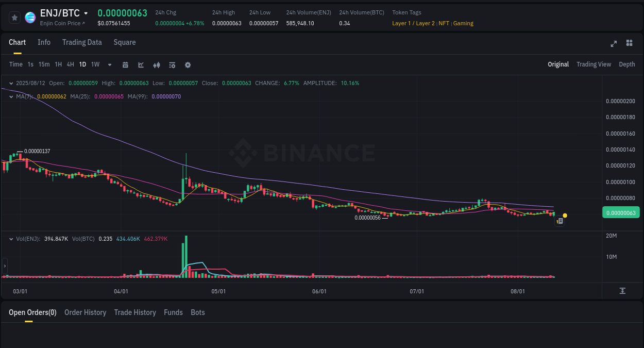Open the grid layout widget icon

click(629, 43)
